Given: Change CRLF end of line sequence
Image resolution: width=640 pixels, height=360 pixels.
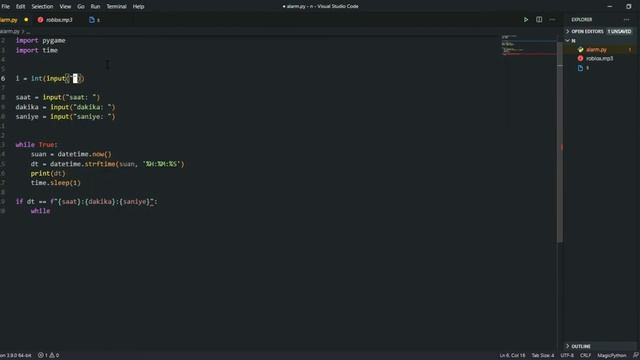Looking at the screenshot, I should click(x=585, y=355).
